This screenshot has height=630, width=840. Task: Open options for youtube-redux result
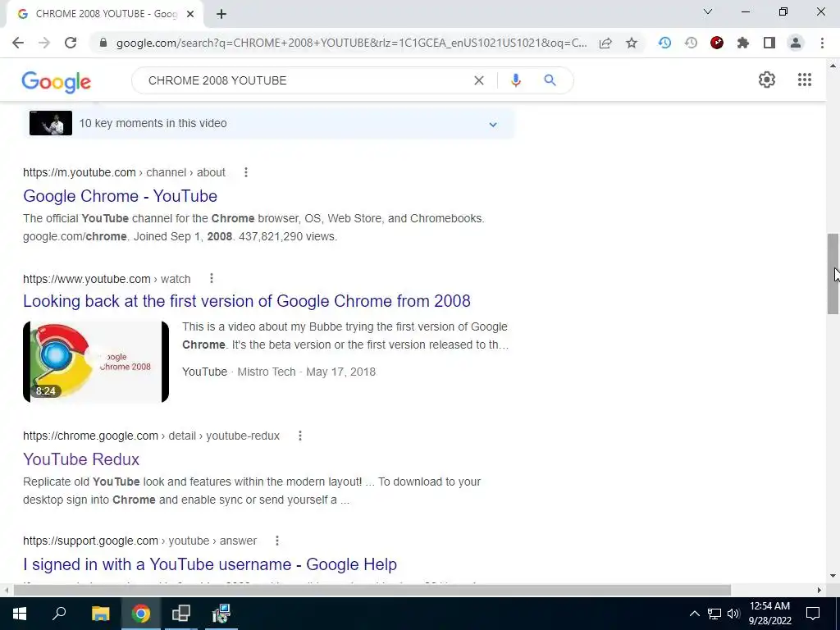pyautogui.click(x=300, y=436)
